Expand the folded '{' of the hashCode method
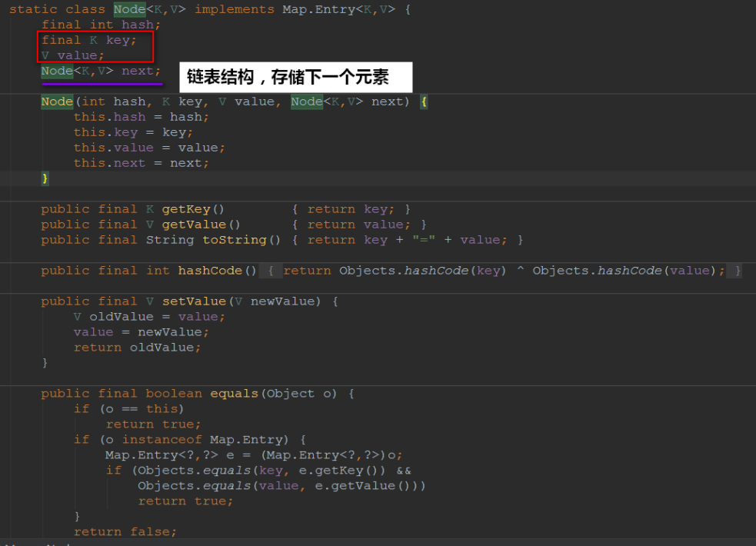 coord(271,271)
